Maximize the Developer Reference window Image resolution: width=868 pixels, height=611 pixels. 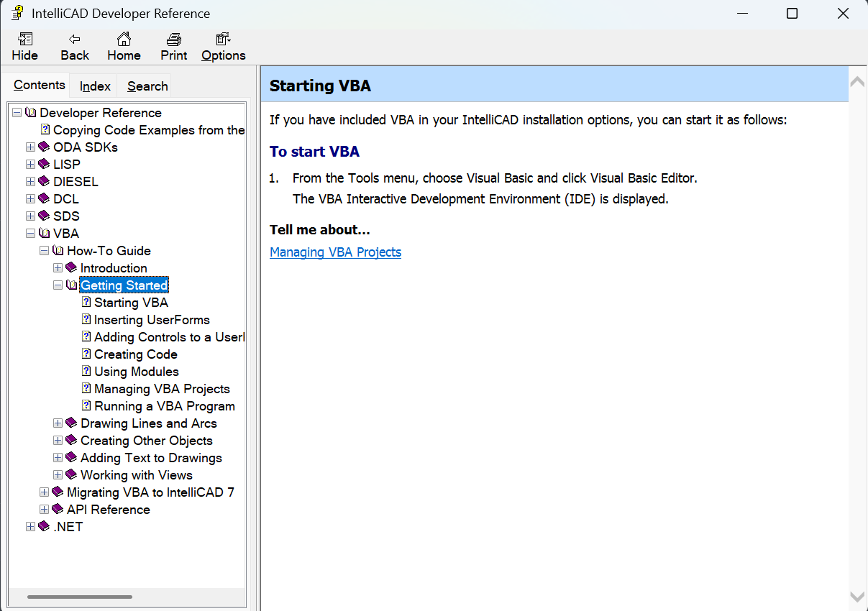(792, 14)
